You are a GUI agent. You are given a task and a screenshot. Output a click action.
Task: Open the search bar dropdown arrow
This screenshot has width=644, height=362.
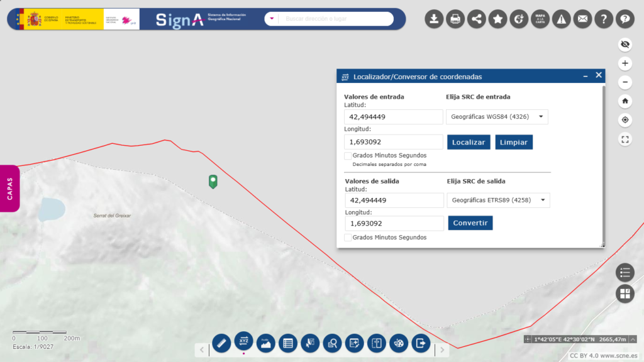coord(272,19)
